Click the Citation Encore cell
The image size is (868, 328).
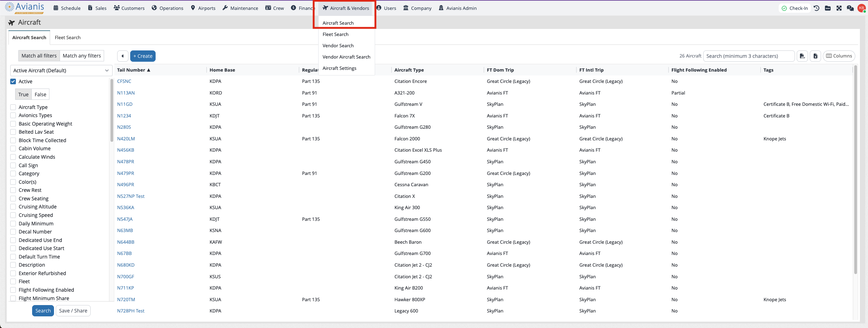[x=411, y=81]
